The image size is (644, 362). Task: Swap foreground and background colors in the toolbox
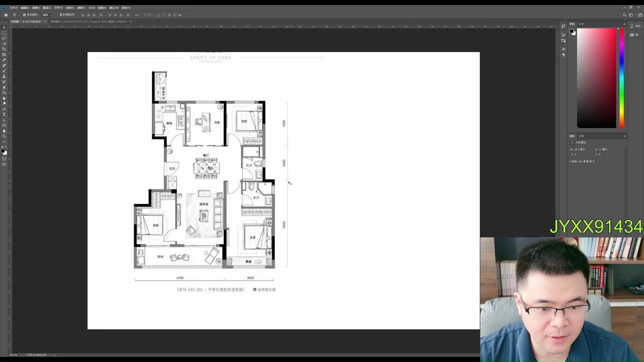6,147
